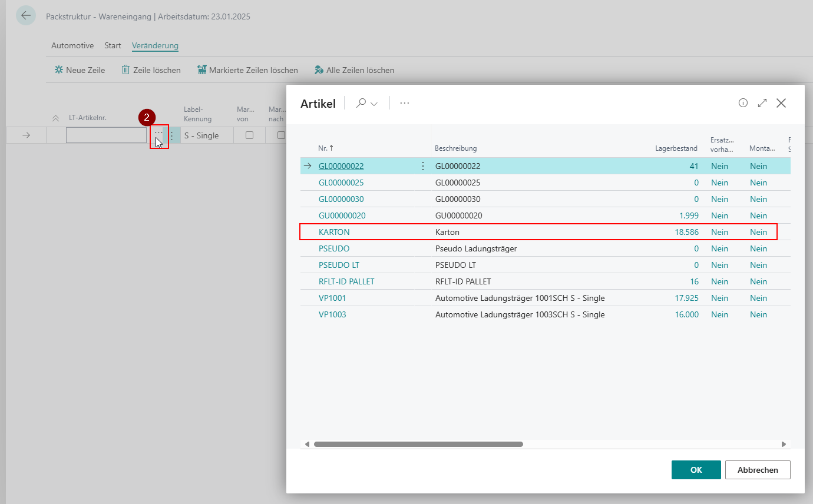Click Lagerbestand value 1.999

pos(689,215)
